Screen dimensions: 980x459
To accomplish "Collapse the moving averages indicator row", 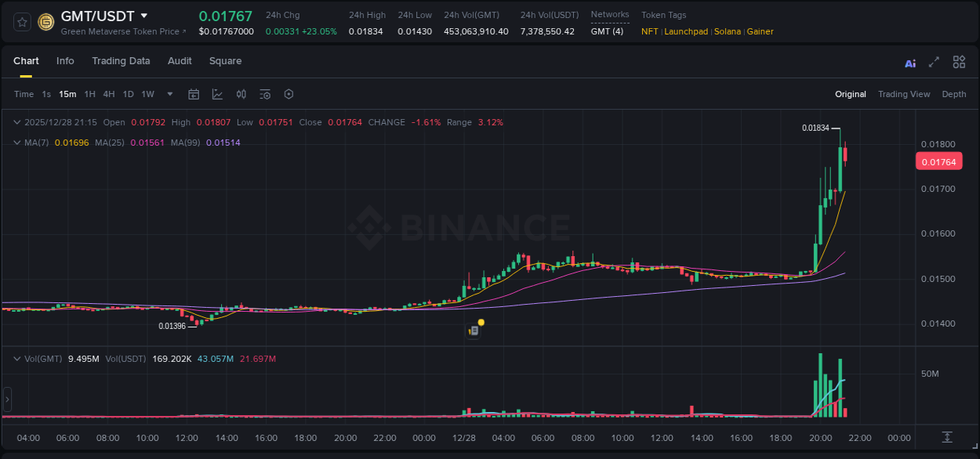I will point(16,143).
